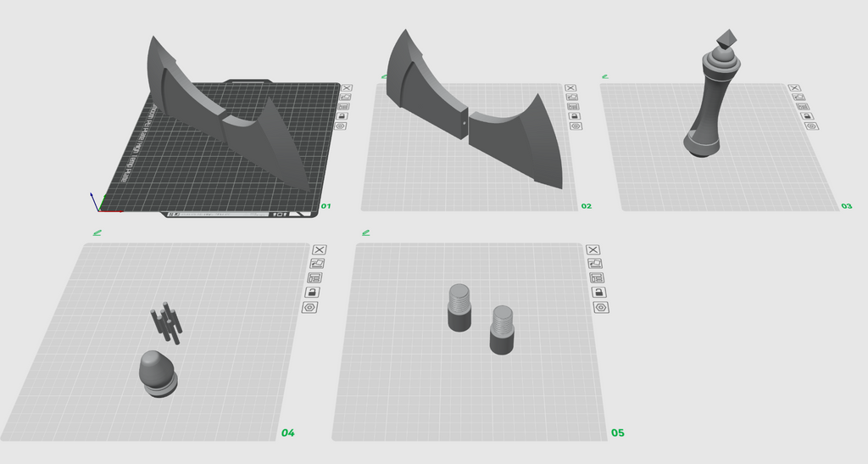Open plate settings for plate 04
The image size is (868, 464).
pyautogui.click(x=309, y=307)
